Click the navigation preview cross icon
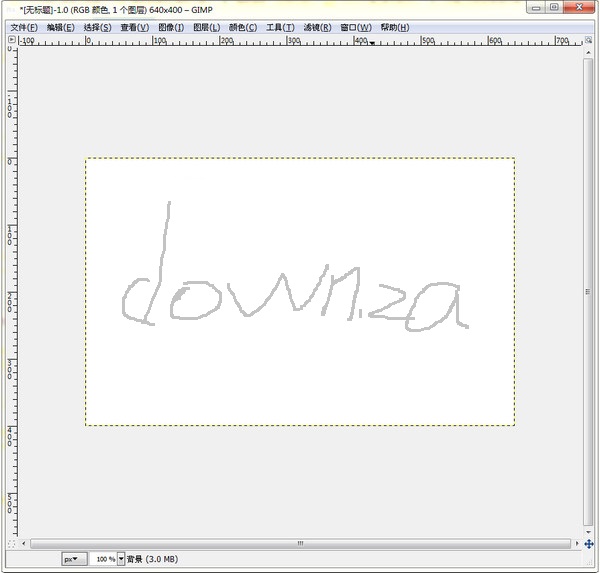600x573 pixels. 589,543
